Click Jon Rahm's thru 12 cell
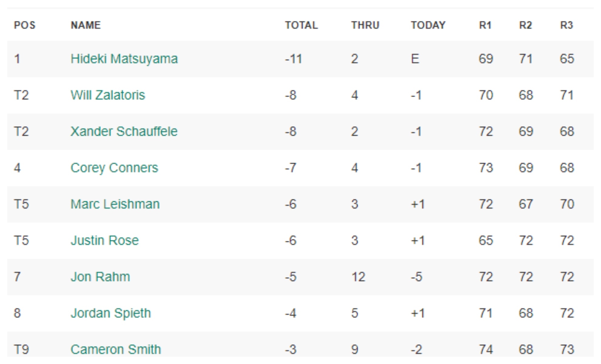The height and width of the screenshot is (364, 601). pos(358,277)
